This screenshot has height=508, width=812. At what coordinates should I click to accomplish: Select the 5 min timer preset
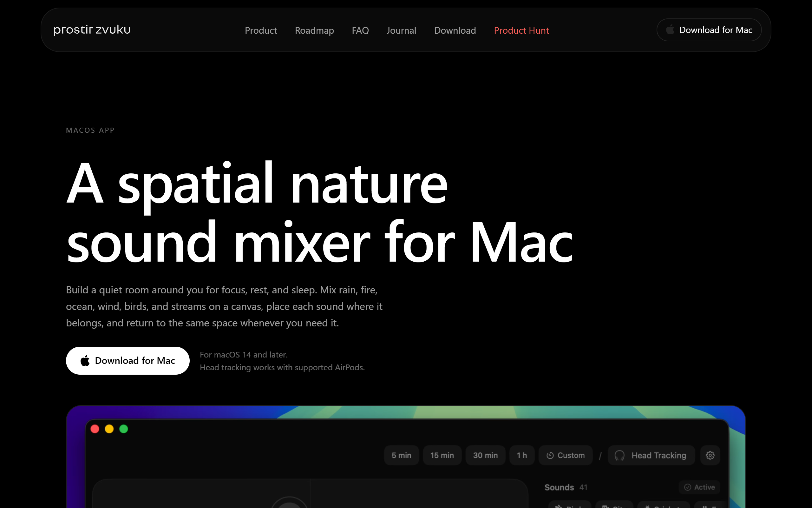tap(401, 455)
